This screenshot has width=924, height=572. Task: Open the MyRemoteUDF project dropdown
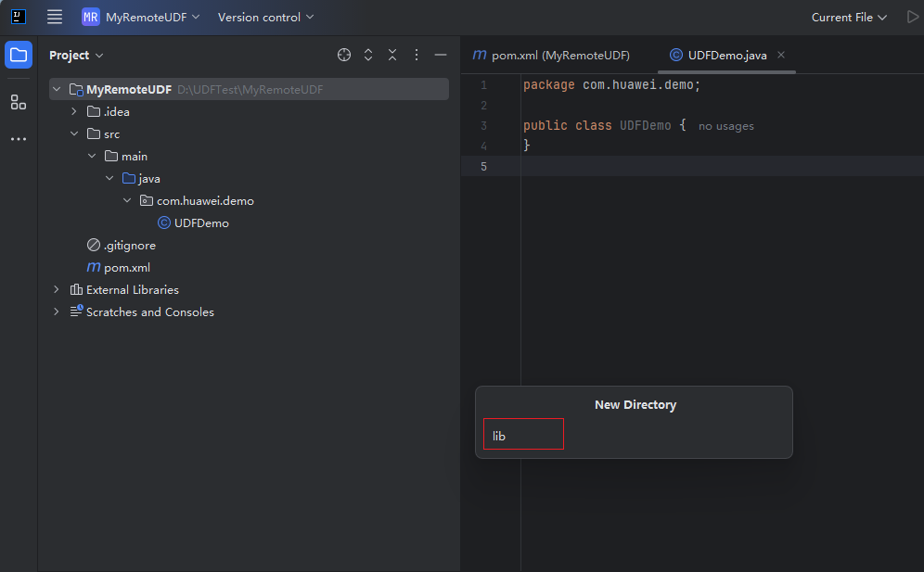point(141,17)
